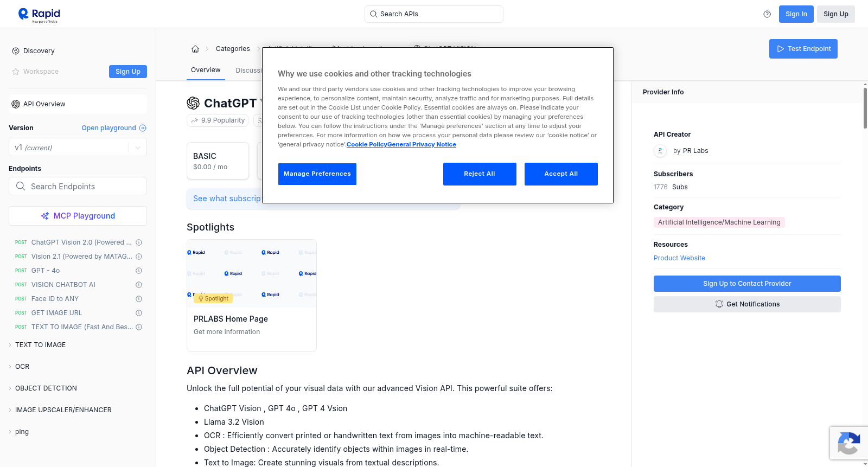Image resolution: width=868 pixels, height=467 pixels.
Task: Click the ChatGPT logo beside the API title
Action: coord(193,103)
